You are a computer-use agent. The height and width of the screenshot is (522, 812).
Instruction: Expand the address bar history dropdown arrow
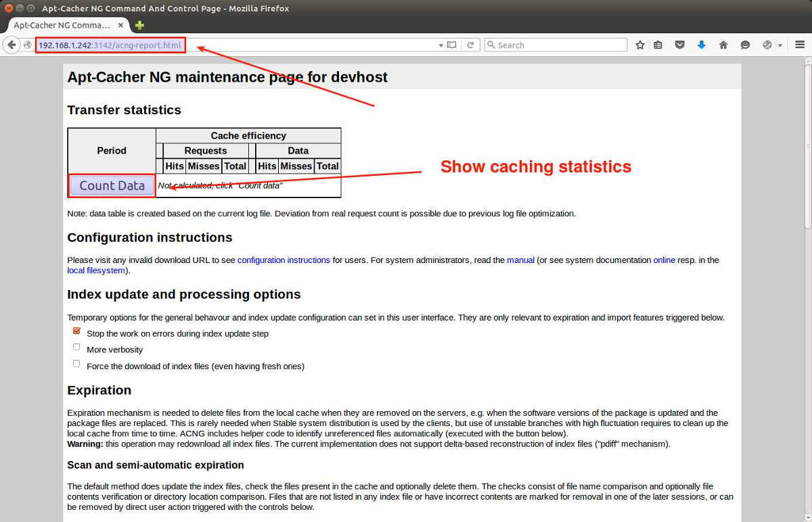(441, 45)
